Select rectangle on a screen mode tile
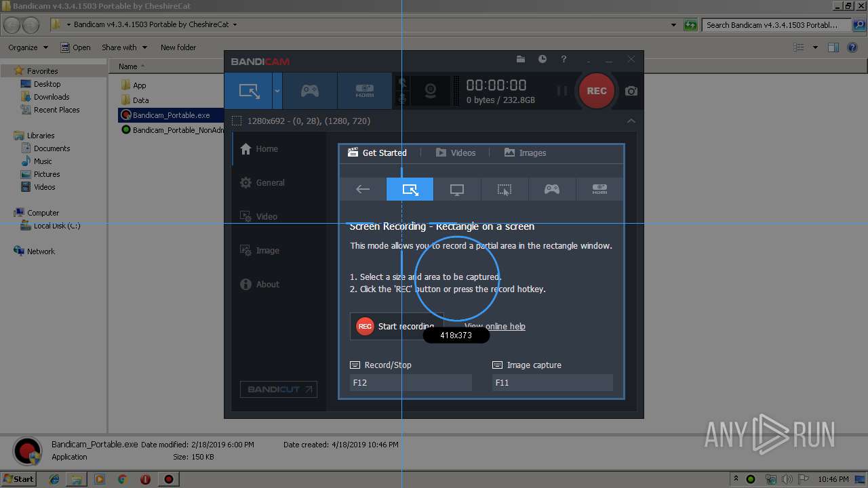The width and height of the screenshot is (868, 488). point(410,190)
